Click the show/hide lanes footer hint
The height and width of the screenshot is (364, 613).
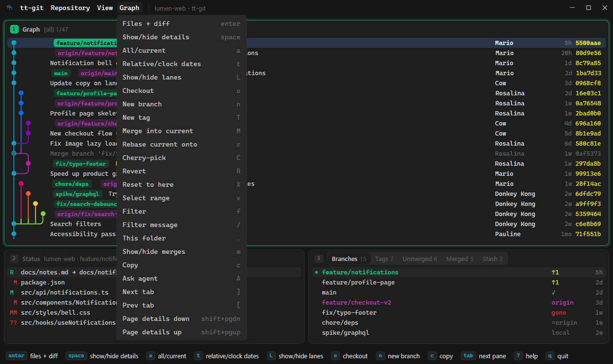coord(295,356)
